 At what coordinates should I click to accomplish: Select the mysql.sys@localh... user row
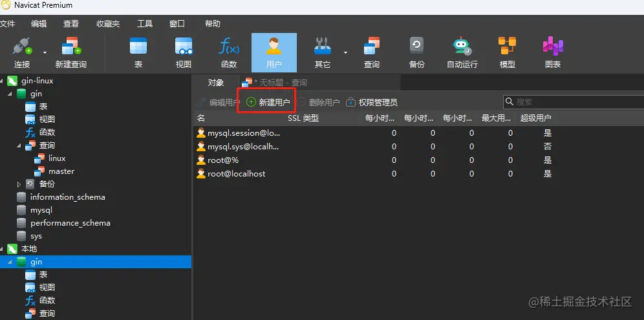(x=374, y=147)
